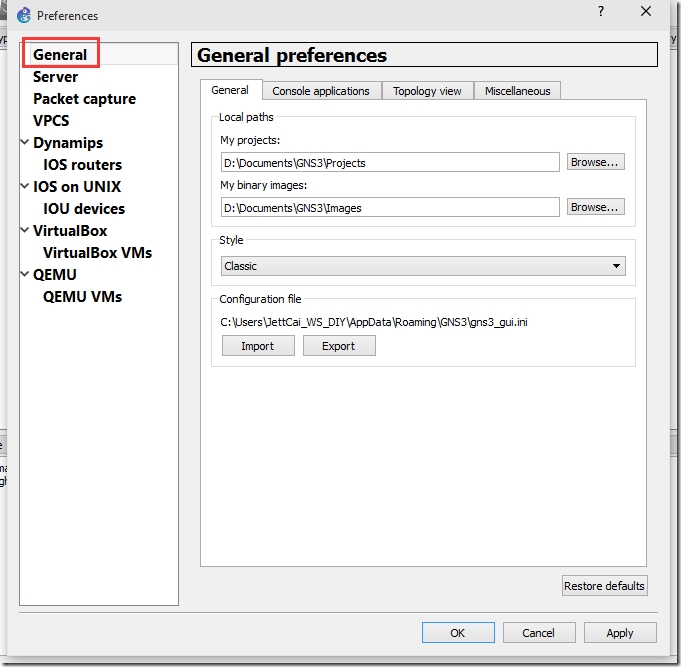Screen dimensions: 681x667
Task: Open the Style dropdown showing Classic
Action: [423, 266]
